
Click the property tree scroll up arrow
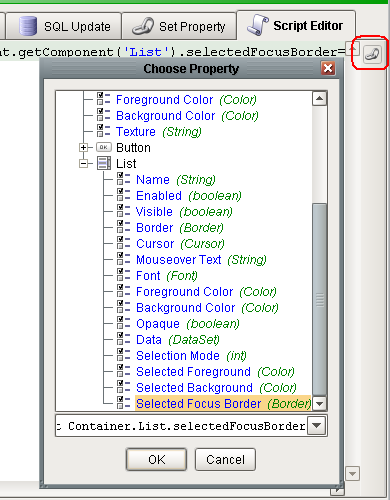pyautogui.click(x=319, y=99)
